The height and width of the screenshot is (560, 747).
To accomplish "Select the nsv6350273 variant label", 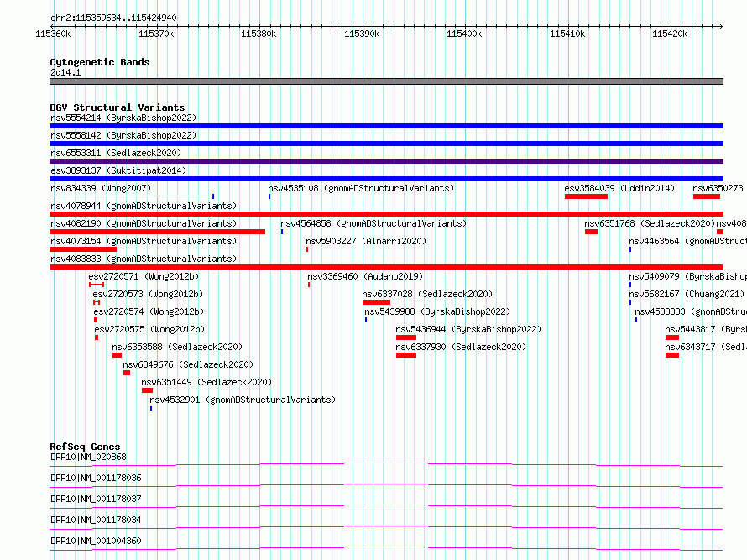I will pos(718,188).
